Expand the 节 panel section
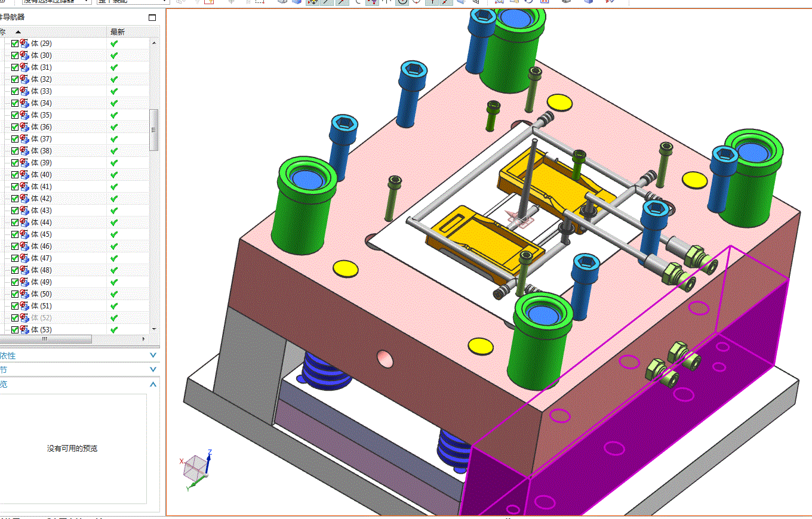 point(153,370)
